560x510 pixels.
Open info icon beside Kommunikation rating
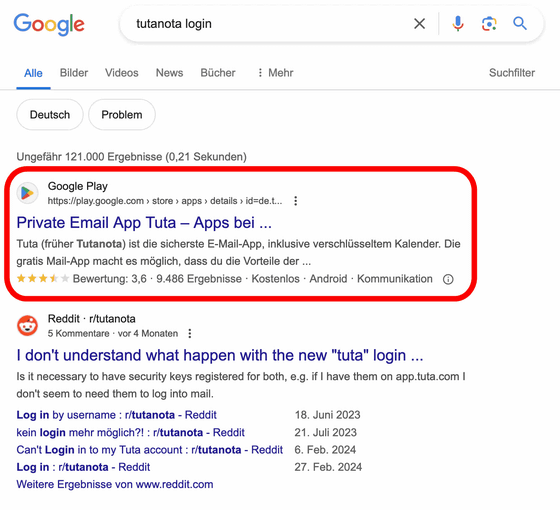click(448, 279)
